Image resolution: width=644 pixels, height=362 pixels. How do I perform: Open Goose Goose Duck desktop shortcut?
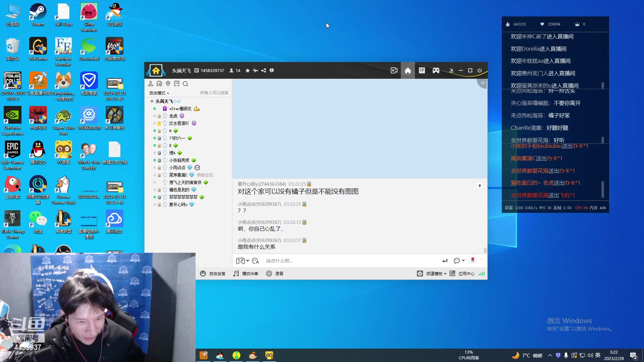pos(63,190)
